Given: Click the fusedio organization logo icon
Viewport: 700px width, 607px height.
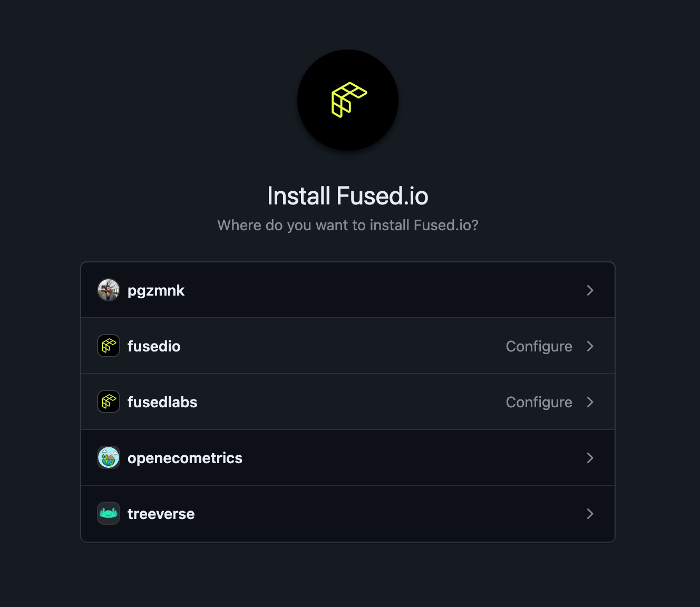Looking at the screenshot, I should tap(109, 346).
